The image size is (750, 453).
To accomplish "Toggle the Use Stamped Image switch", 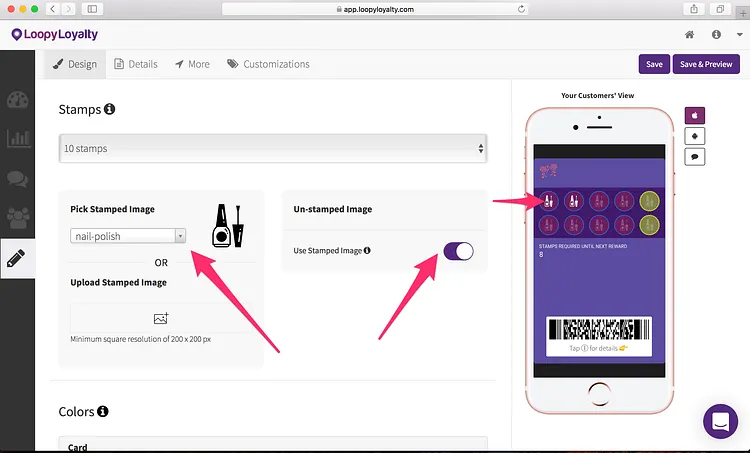I will tap(458, 251).
